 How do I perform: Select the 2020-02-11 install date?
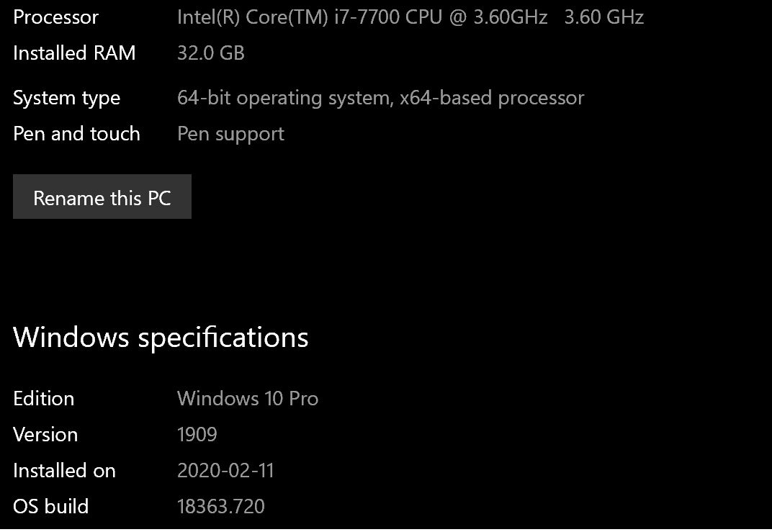click(x=225, y=471)
